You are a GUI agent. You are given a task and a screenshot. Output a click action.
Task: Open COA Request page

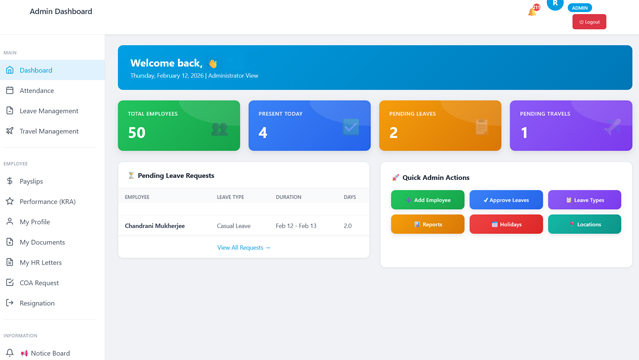(52, 283)
